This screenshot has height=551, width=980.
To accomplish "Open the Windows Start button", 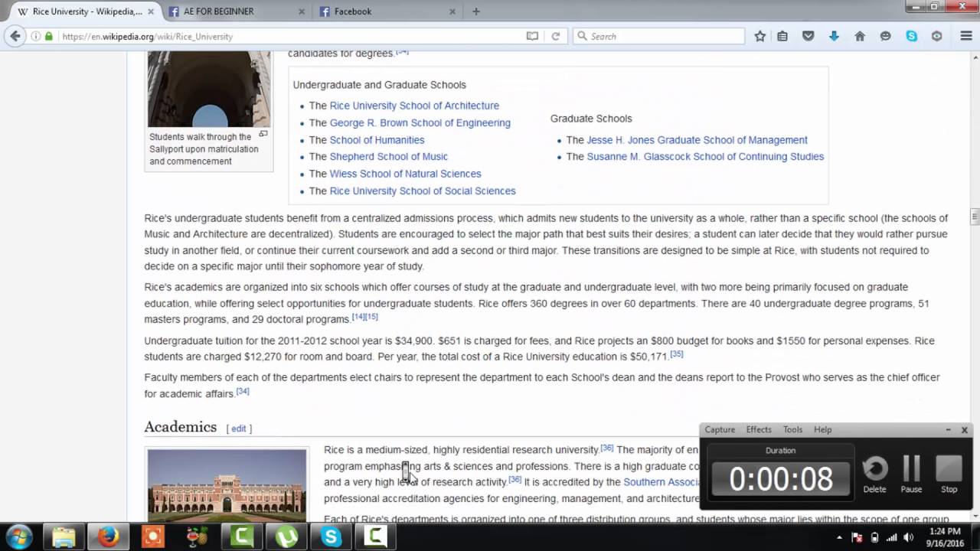I will (x=18, y=536).
